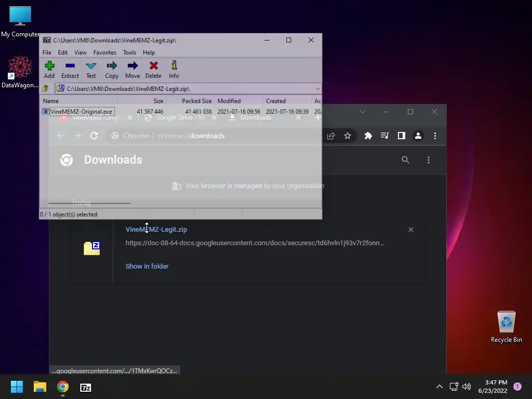Click the Delete red X icon in 7-Zip
The image size is (532, 399).
tap(153, 70)
